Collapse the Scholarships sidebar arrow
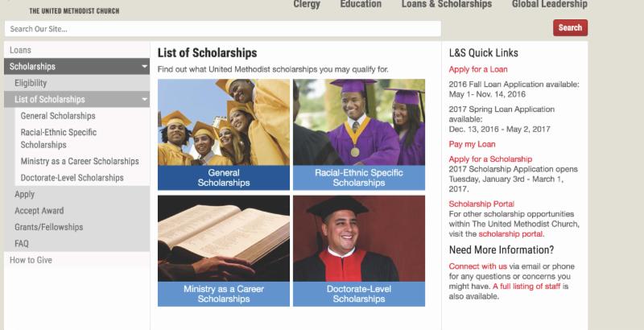This screenshot has width=644, height=330. pos(145,66)
